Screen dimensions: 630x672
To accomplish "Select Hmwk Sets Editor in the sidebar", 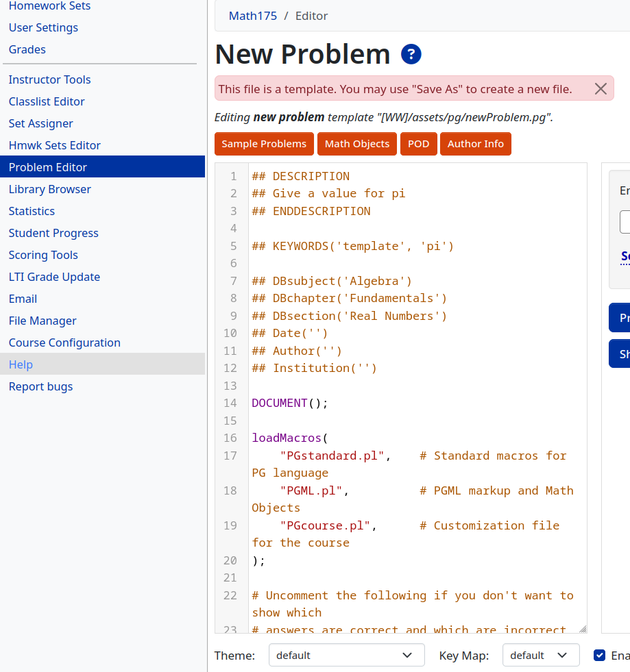I will point(53,145).
